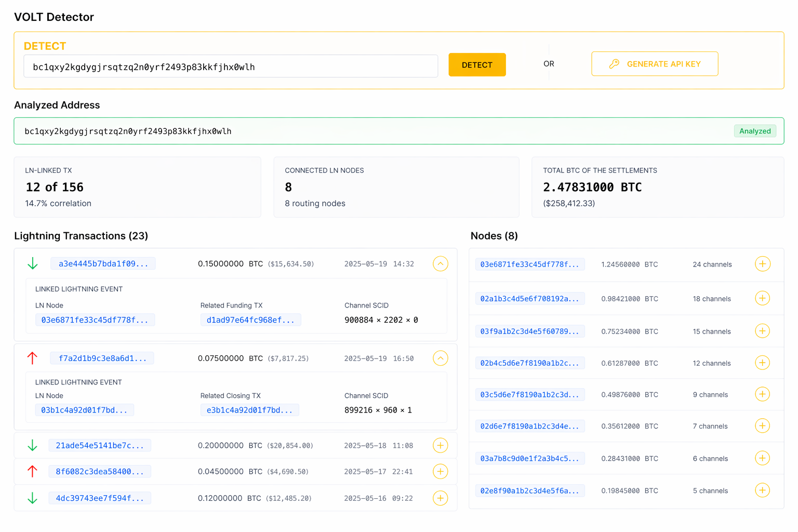Click "0.15000000 BTC" transaction amount
Image resolution: width=798 pixels, height=532 pixels.
coord(230,264)
